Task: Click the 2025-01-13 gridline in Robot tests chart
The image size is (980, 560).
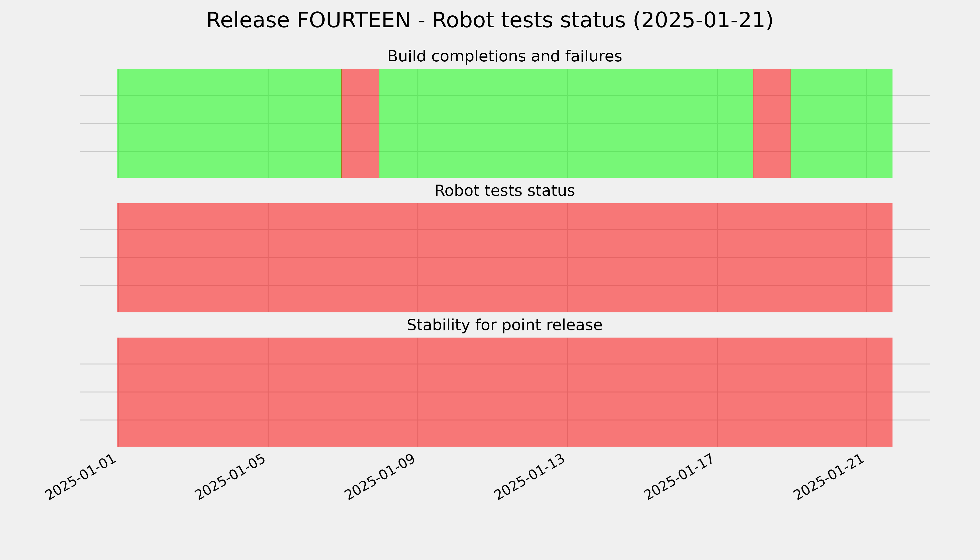Action: coord(567,258)
